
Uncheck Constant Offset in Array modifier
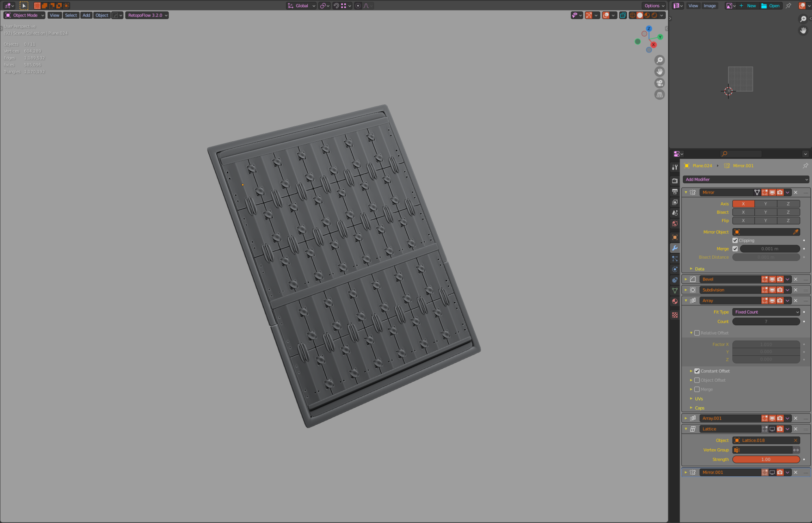tap(697, 371)
